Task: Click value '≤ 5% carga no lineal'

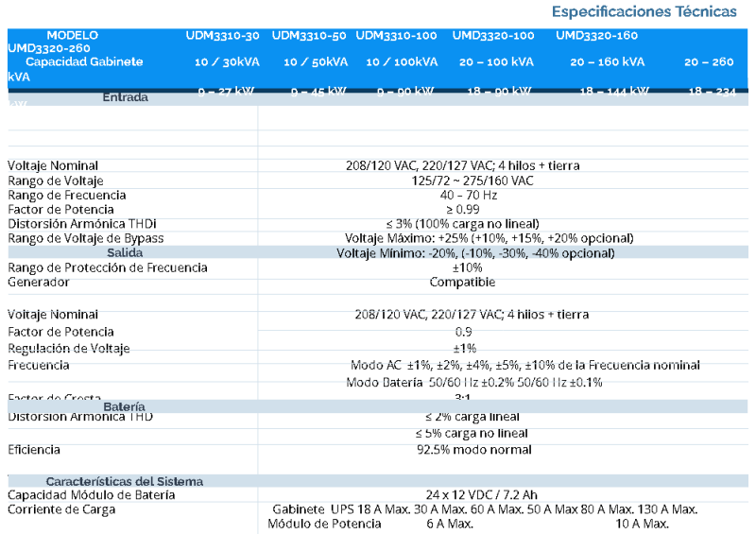Action: click(x=472, y=434)
